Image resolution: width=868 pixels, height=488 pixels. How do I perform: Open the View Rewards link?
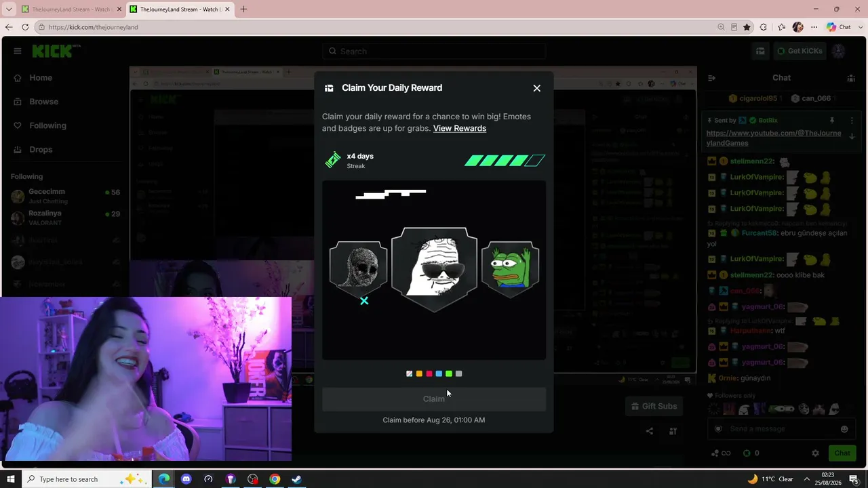460,128
